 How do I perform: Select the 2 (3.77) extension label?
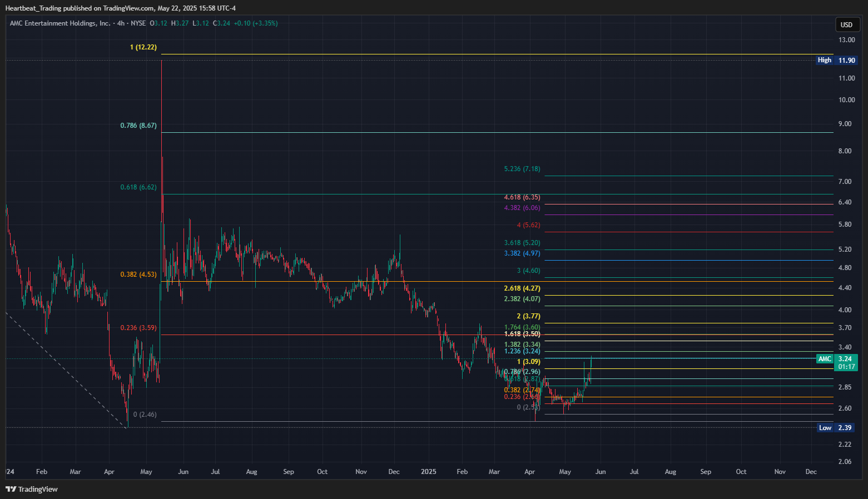pos(528,316)
